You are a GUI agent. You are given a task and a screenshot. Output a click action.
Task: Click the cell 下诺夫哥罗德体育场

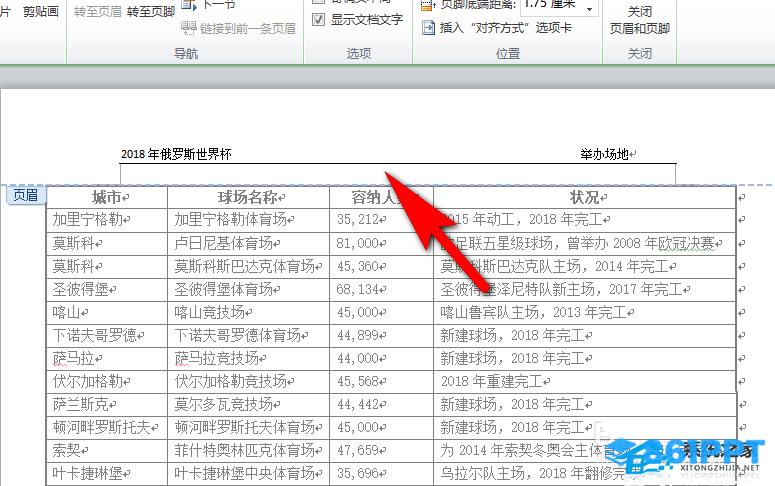click(x=249, y=336)
